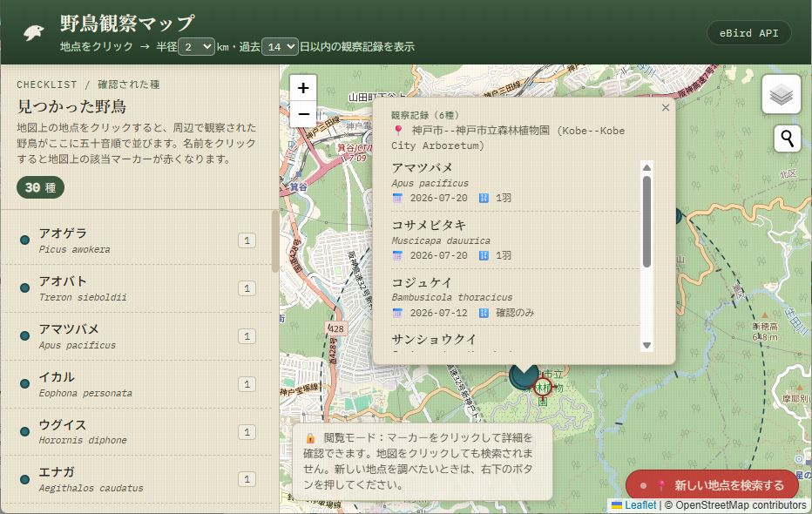Select アオバト in the checklist
The width and height of the screenshot is (812, 514).
[137, 288]
